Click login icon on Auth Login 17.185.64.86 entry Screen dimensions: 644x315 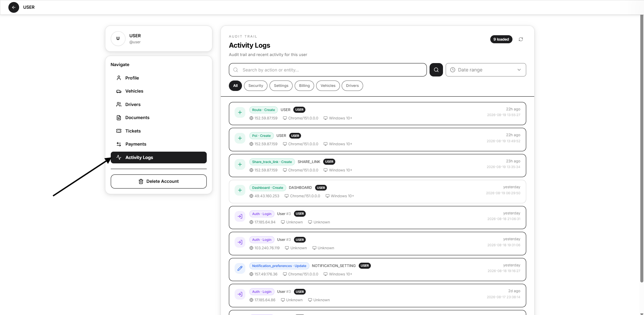point(240,294)
